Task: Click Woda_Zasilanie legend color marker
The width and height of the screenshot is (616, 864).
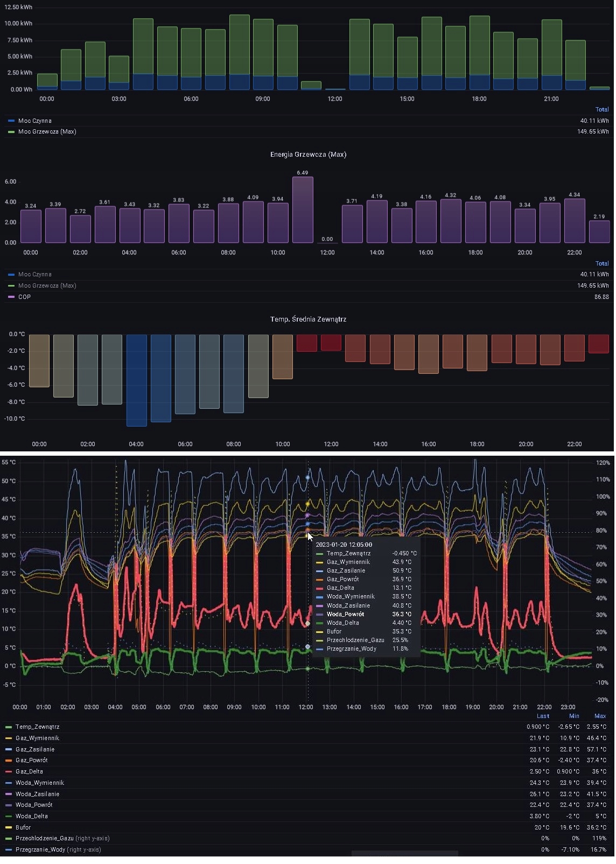Action: (9, 795)
